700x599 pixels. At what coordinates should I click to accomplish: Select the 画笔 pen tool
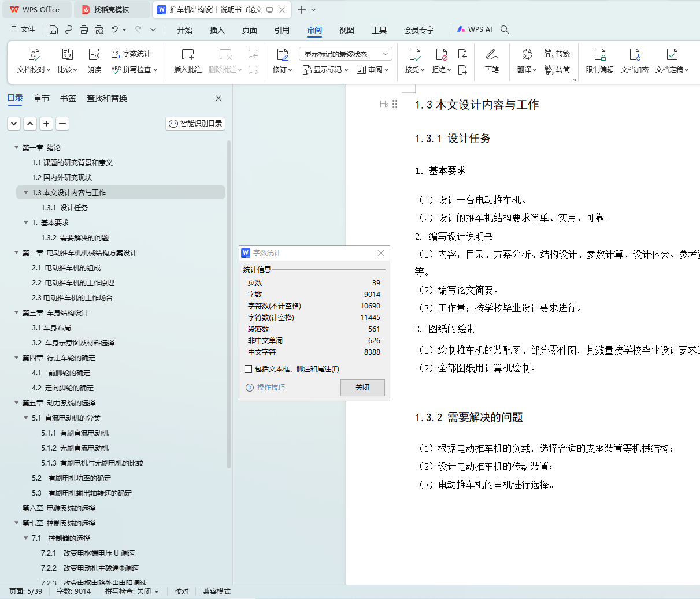click(492, 61)
